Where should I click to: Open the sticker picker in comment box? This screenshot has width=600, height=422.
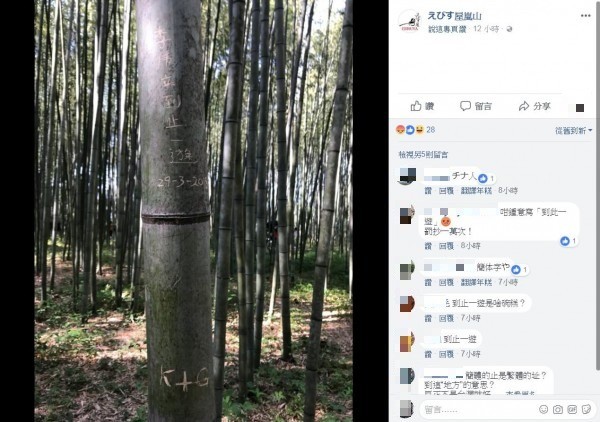(586, 409)
